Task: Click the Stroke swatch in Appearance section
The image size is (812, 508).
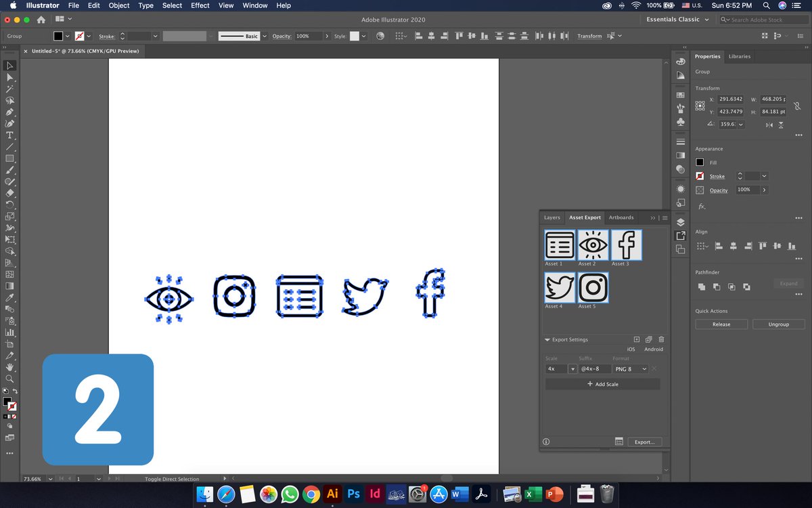Action: pyautogui.click(x=700, y=176)
